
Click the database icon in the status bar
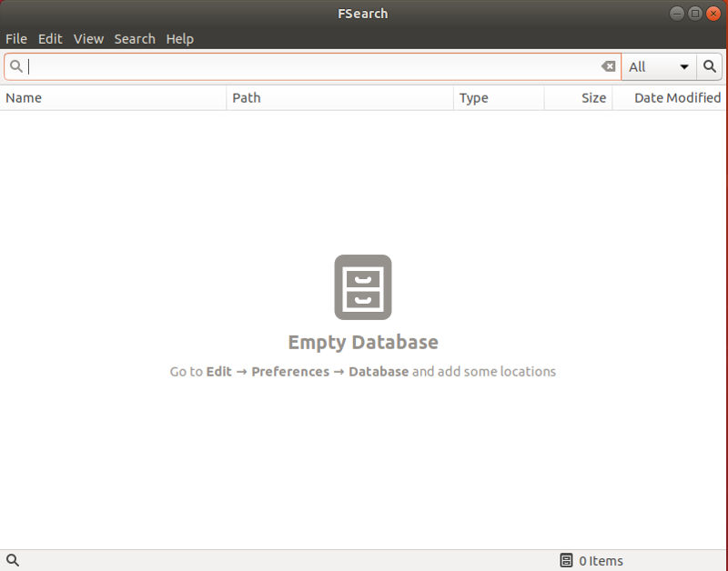click(566, 560)
